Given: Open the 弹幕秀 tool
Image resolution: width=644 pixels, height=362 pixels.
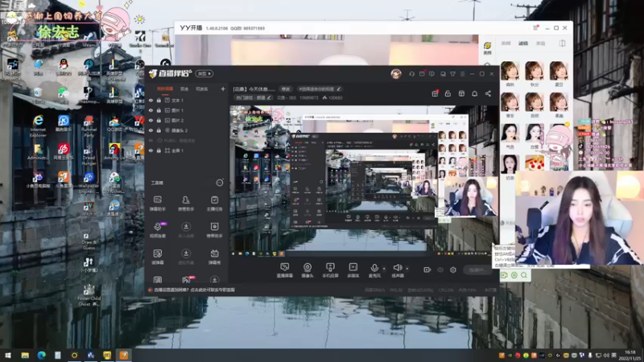Looking at the screenshot, I should [214, 257].
